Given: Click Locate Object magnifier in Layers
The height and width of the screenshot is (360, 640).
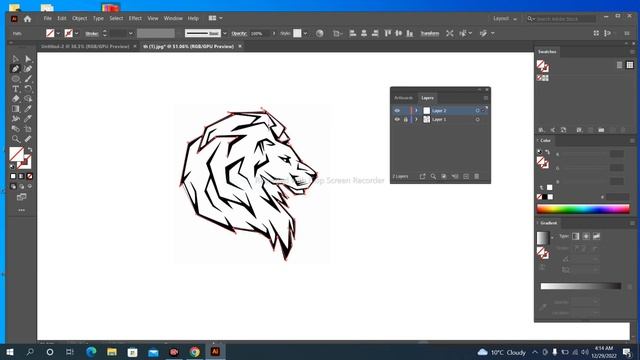Looking at the screenshot, I should (433, 176).
